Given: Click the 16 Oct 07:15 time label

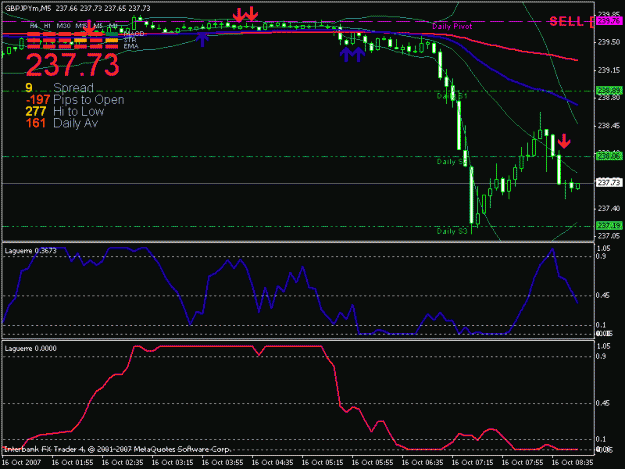Looking at the screenshot, I should (x=472, y=462).
